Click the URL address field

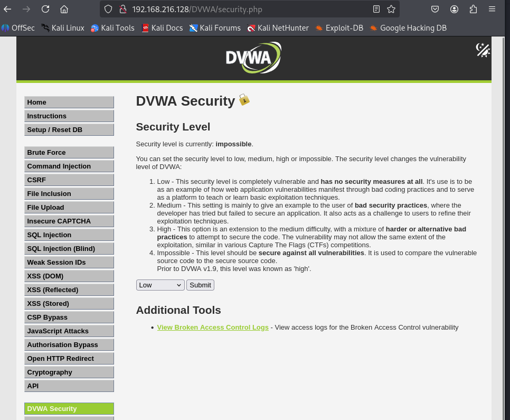(250, 9)
